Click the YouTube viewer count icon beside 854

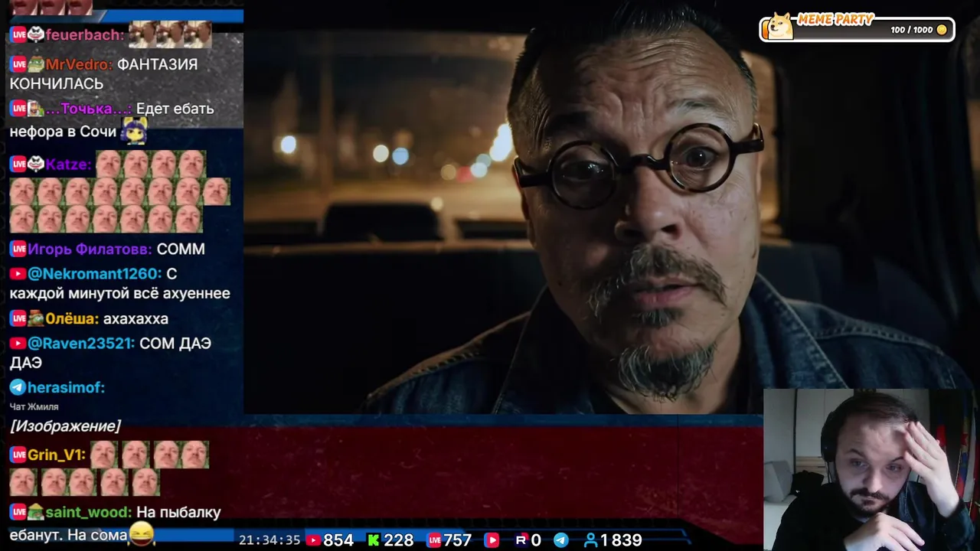[313, 540]
